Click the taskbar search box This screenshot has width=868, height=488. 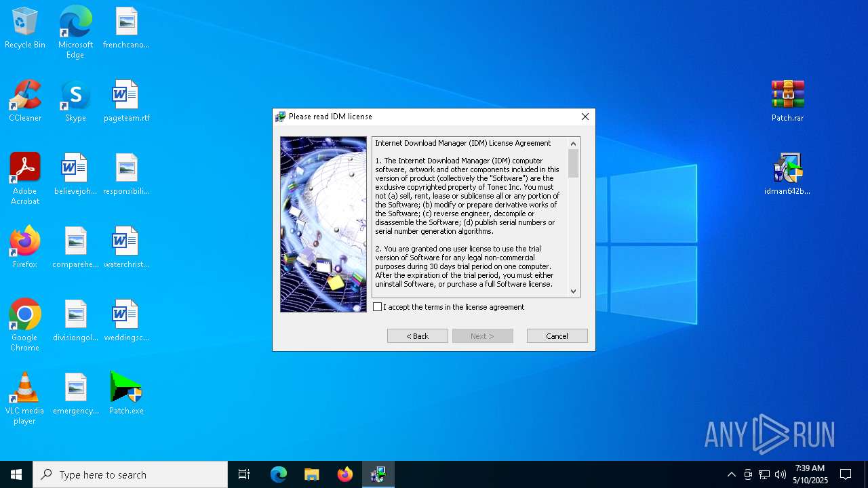tap(130, 474)
